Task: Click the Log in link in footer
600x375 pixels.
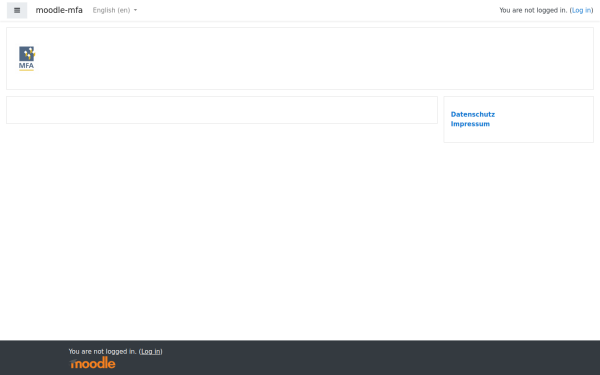Action: tap(150, 351)
